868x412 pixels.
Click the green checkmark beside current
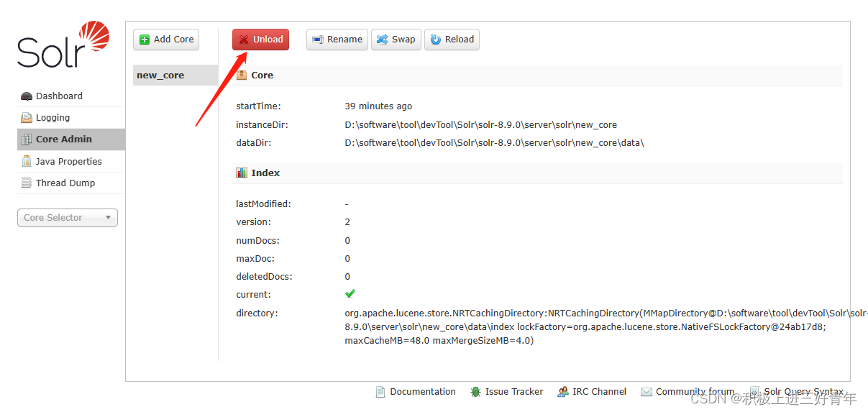(350, 293)
